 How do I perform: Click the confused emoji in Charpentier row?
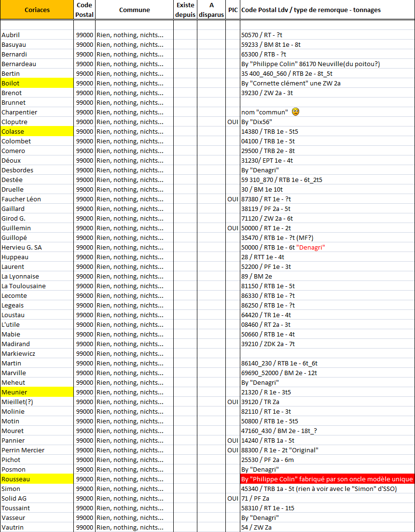[x=296, y=112]
